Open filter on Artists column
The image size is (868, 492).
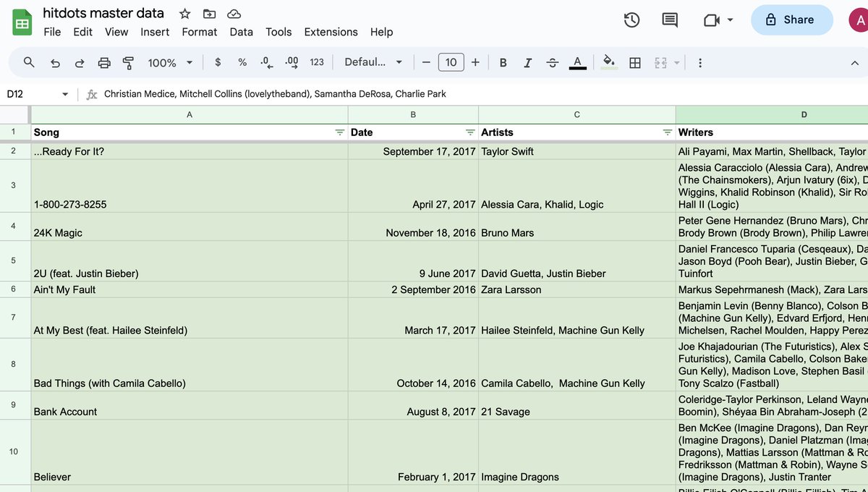click(x=668, y=132)
